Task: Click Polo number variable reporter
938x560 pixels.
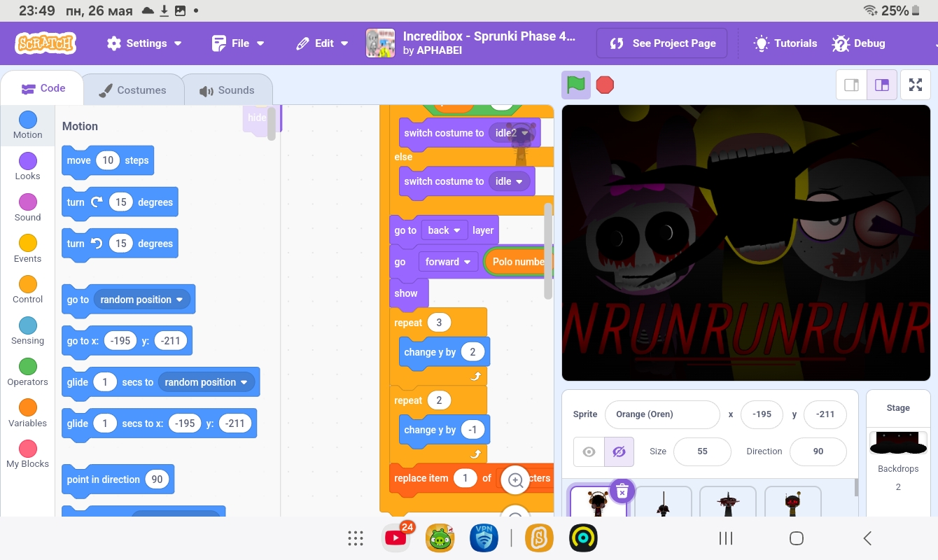Action: point(518,262)
